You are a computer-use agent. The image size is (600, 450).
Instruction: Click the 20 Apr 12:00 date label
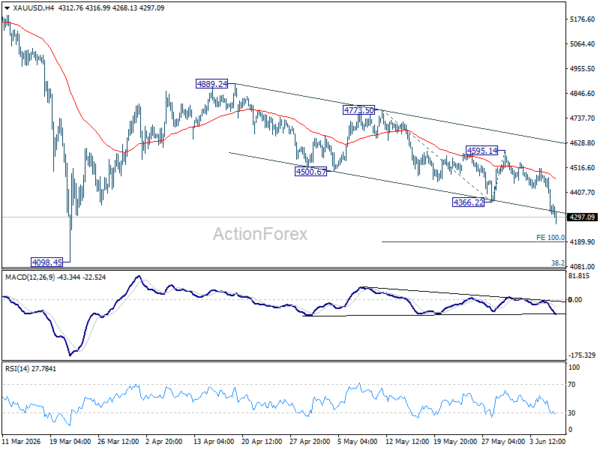point(262,441)
